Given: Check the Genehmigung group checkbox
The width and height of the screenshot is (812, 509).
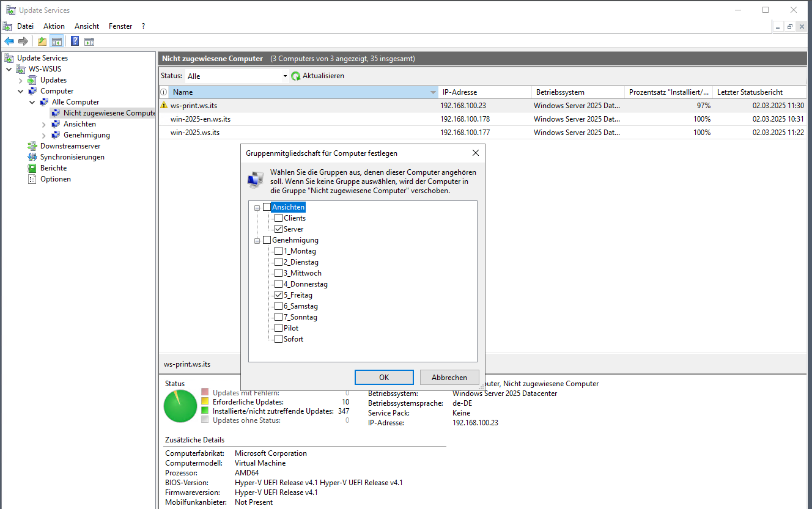Looking at the screenshot, I should pos(267,240).
